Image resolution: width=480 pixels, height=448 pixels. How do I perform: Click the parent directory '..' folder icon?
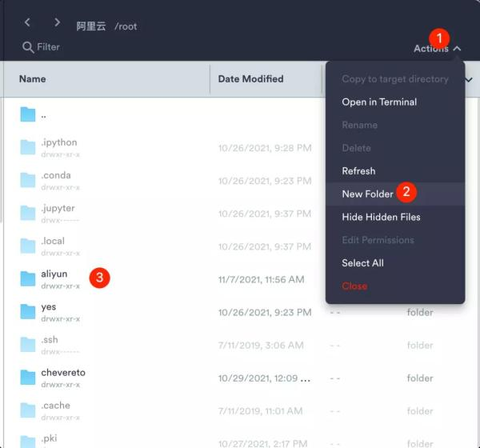click(28, 114)
